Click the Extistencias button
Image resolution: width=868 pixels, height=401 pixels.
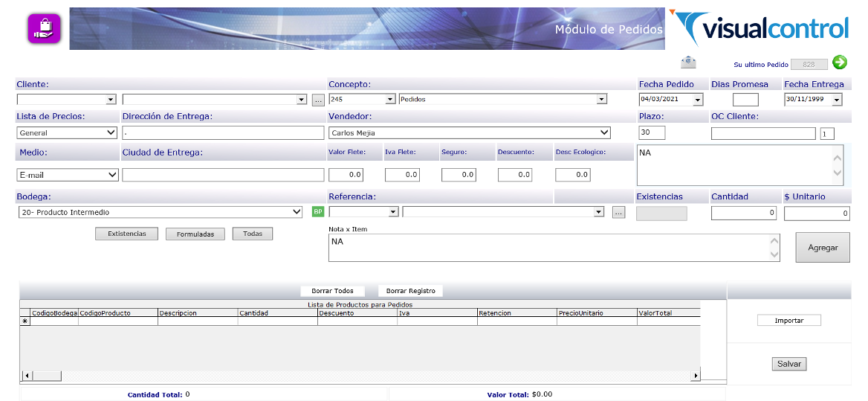pyautogui.click(x=127, y=234)
